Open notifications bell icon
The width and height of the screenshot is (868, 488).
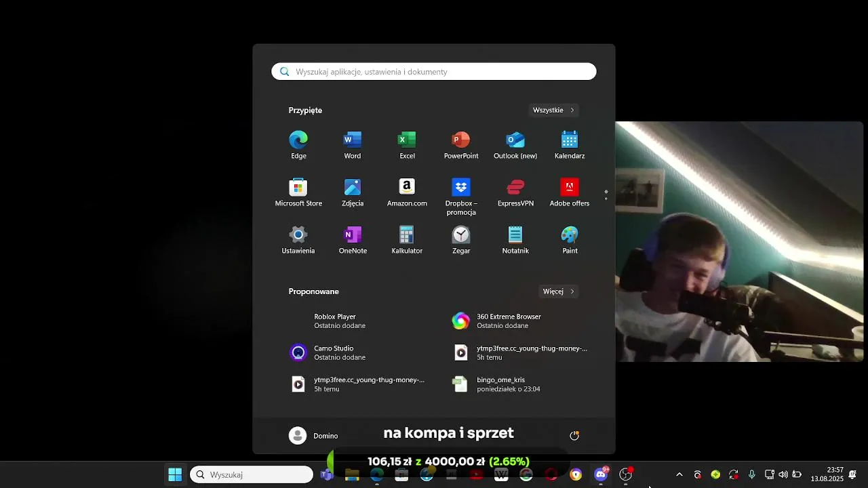pyautogui.click(x=852, y=474)
